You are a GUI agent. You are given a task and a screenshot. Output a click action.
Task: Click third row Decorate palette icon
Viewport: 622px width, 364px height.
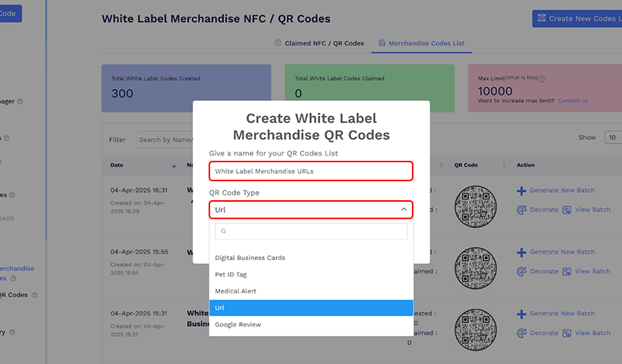point(522,333)
